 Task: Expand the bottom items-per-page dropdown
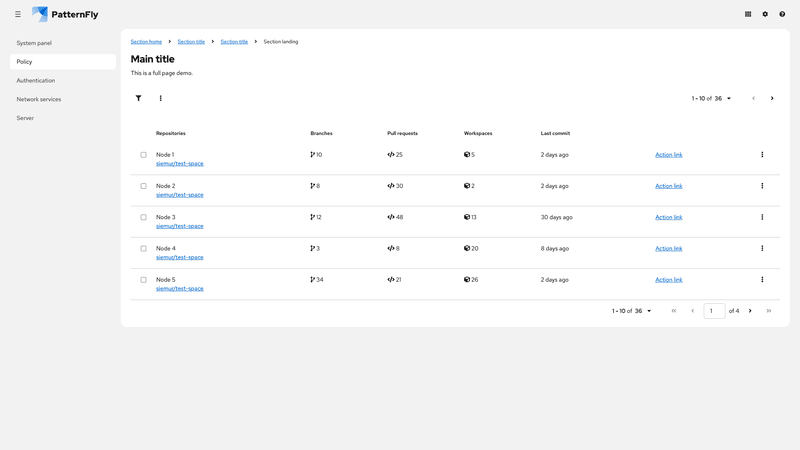coord(632,311)
